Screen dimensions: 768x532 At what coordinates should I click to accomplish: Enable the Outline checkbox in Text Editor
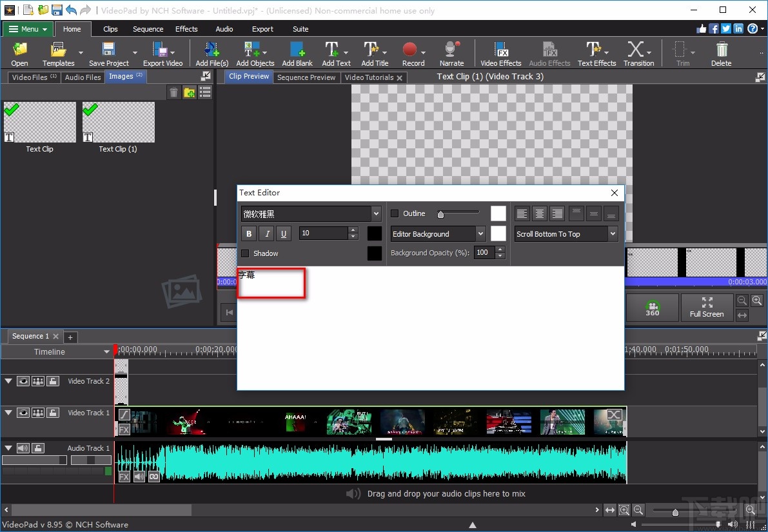[394, 213]
